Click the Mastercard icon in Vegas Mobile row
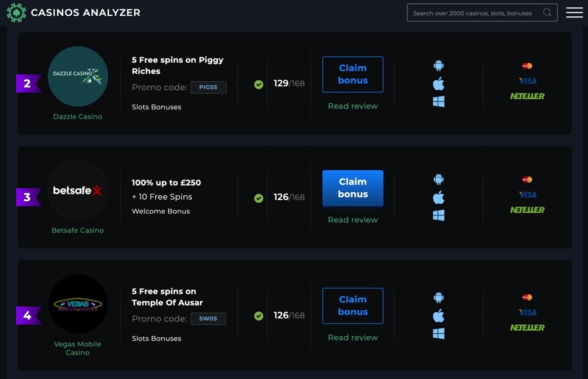Viewport: 588px width, 379px height. point(527,297)
